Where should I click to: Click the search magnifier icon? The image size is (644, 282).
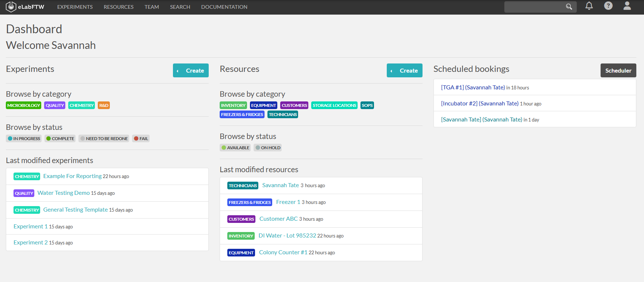569,7
